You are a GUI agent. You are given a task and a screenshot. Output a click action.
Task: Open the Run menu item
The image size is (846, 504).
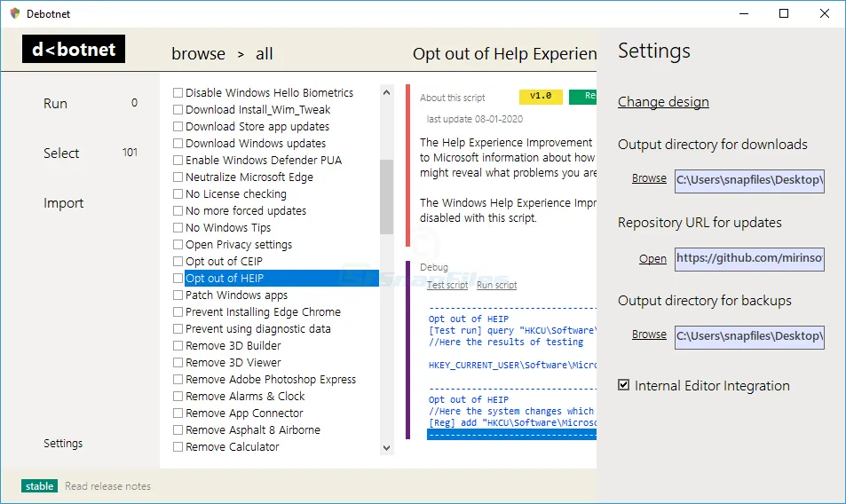(56, 104)
